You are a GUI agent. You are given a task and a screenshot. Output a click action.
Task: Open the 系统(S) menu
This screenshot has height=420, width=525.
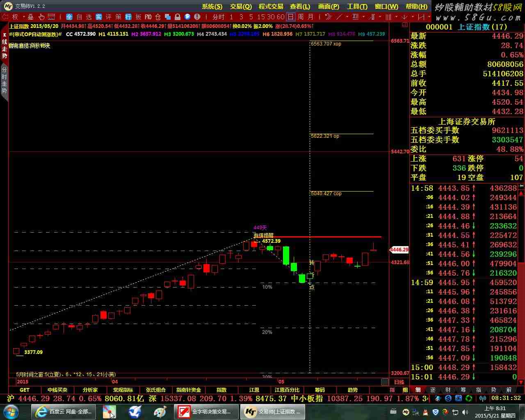tap(212, 6)
